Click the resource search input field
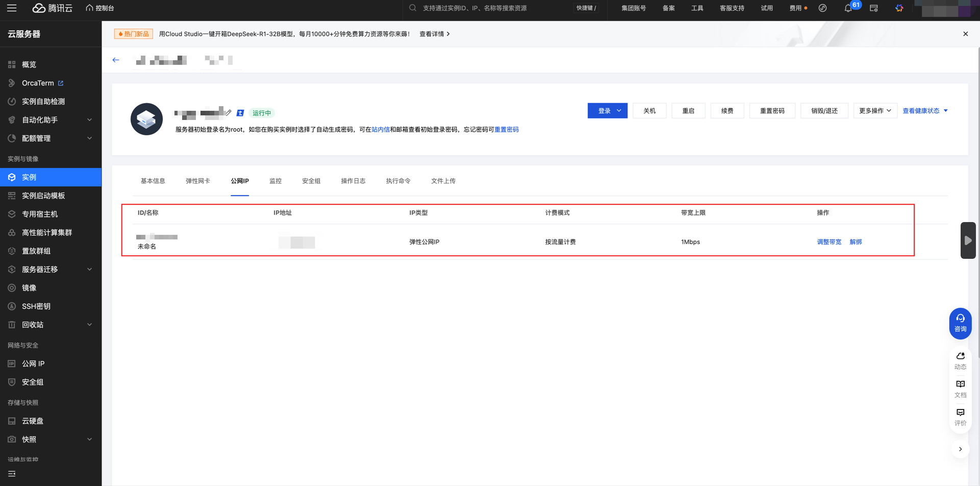The width and height of the screenshot is (980, 486). click(490, 8)
